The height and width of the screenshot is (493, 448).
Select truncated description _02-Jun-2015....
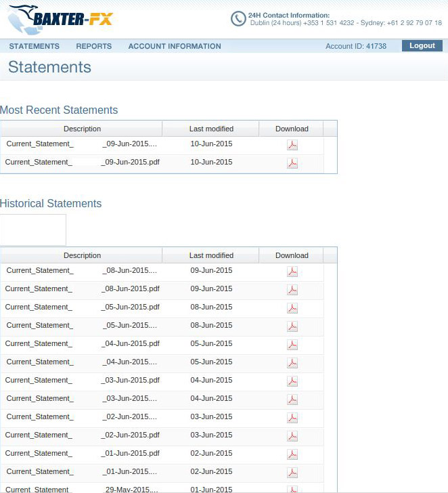tap(82, 416)
